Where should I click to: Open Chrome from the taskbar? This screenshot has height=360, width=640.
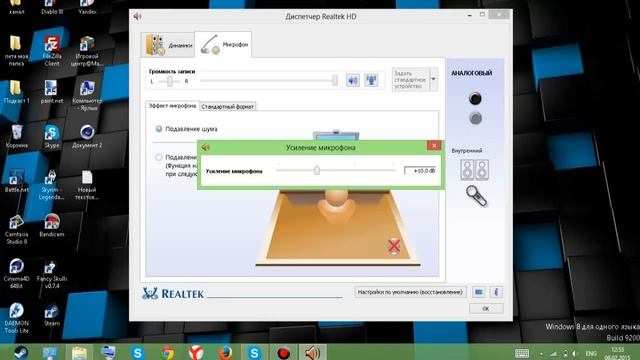click(167, 352)
